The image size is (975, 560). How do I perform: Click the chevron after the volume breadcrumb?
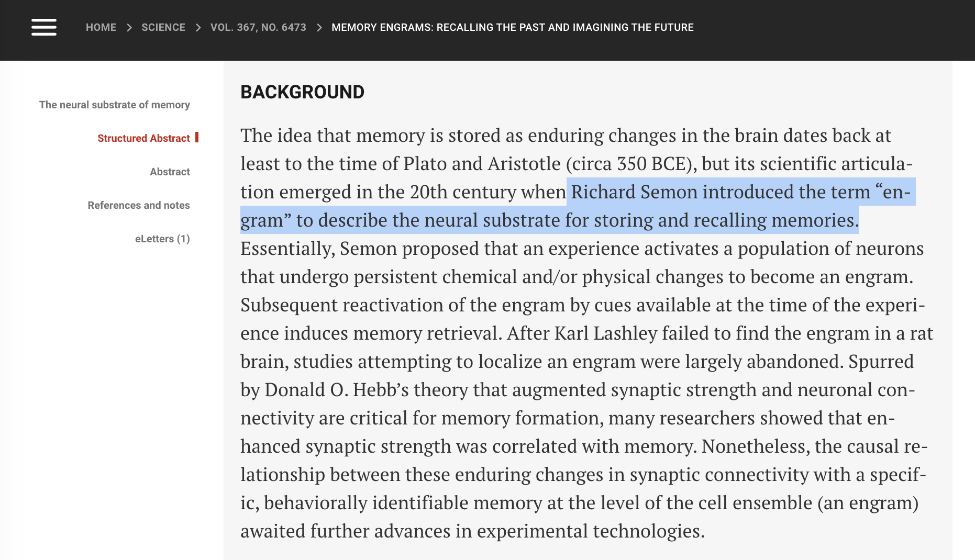click(319, 28)
